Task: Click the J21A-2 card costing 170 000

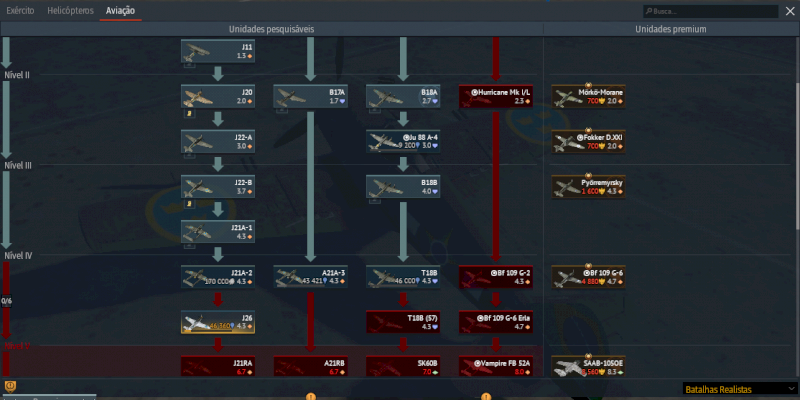Action: point(218,277)
